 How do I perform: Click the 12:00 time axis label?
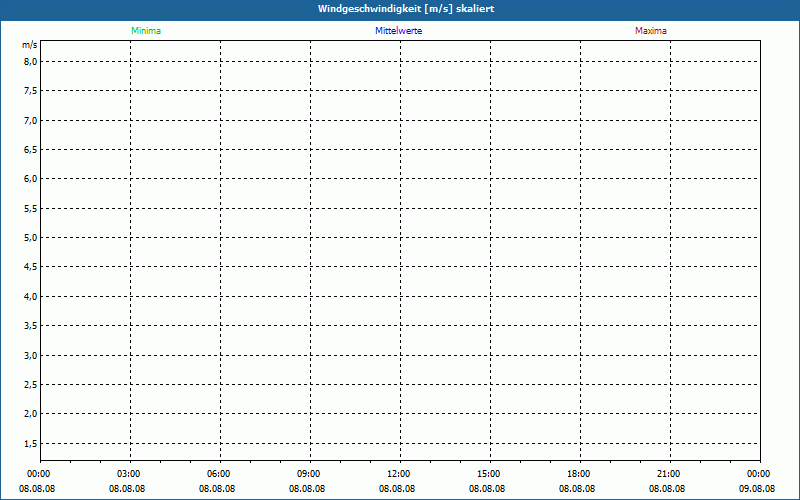click(398, 474)
